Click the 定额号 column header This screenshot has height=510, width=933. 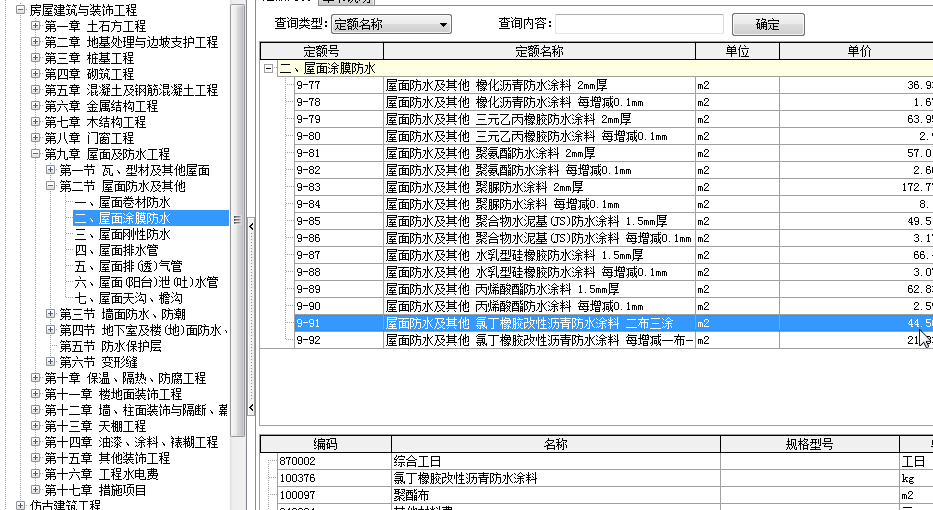pos(322,51)
